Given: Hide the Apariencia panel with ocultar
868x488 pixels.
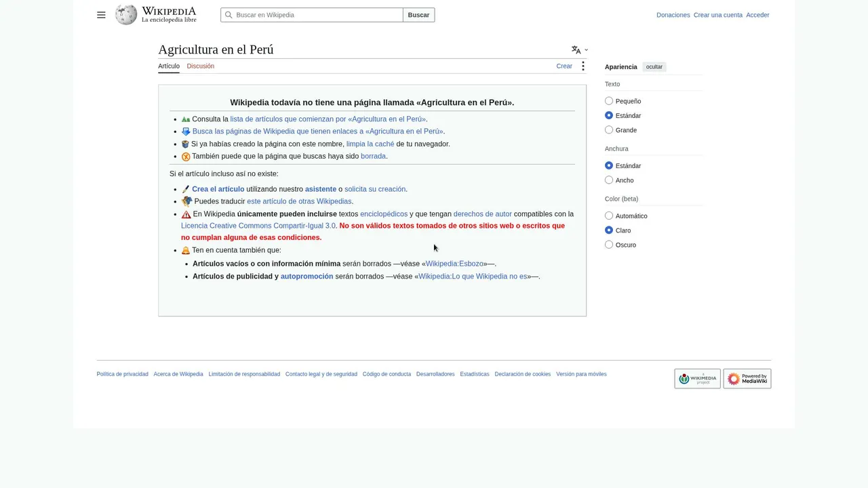Looking at the screenshot, I should (654, 66).
